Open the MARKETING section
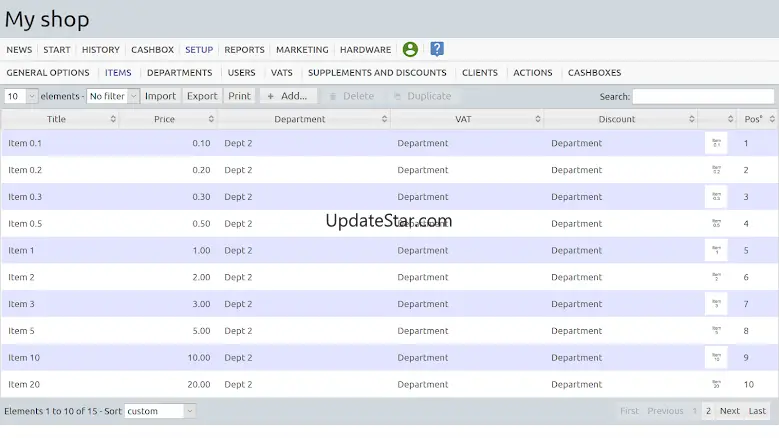This screenshot has height=438, width=779. 302,50
